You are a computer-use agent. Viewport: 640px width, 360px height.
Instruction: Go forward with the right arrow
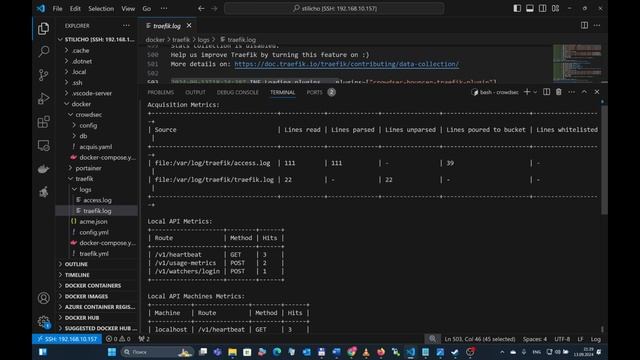point(214,8)
